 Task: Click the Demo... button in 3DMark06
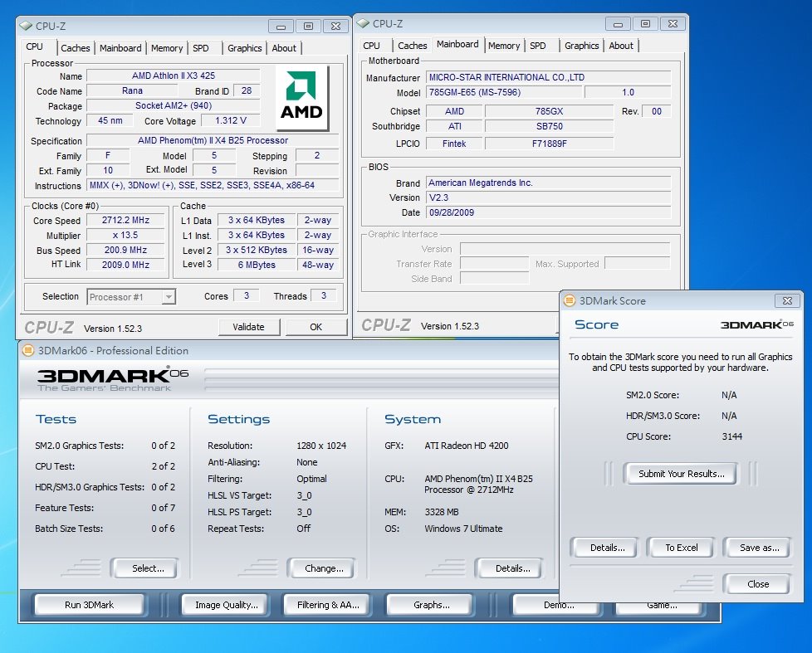click(x=557, y=606)
